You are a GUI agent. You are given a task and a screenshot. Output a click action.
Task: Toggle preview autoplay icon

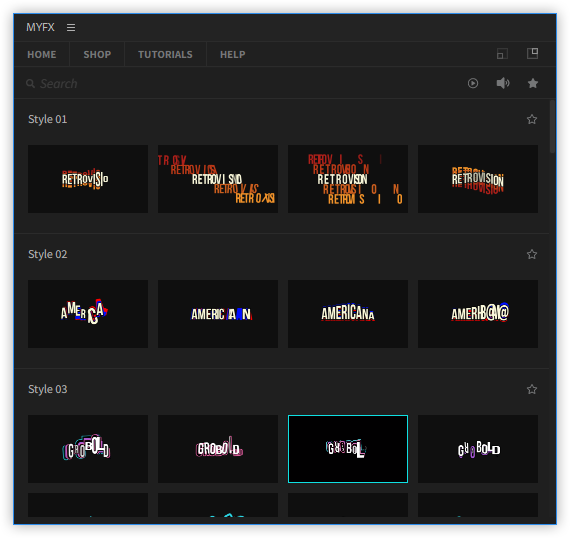point(473,83)
